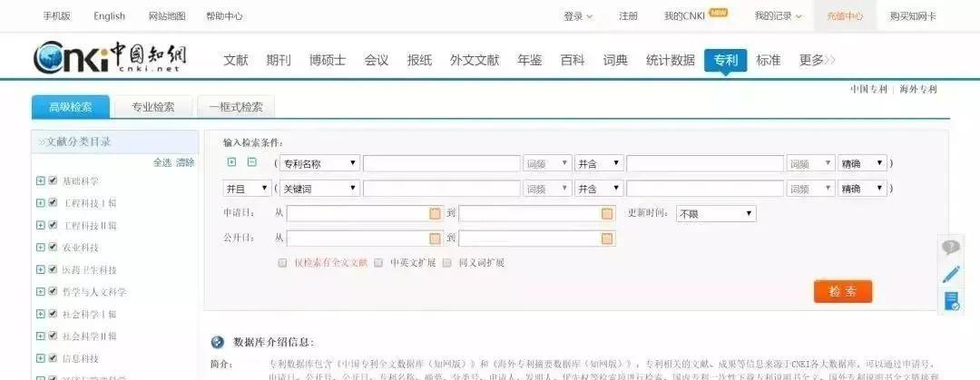Open the 我的记录 dropdown

[x=778, y=16]
